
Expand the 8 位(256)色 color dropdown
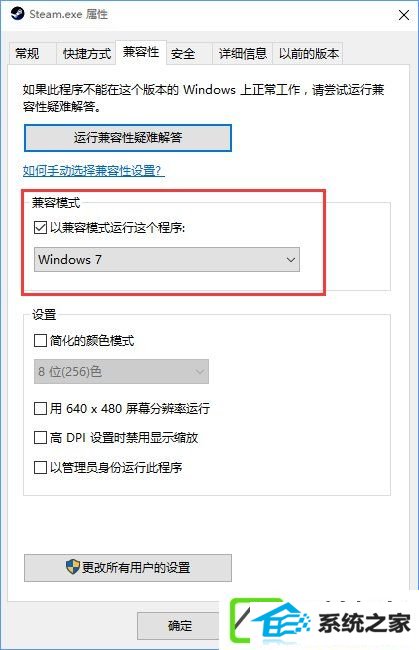click(x=121, y=371)
